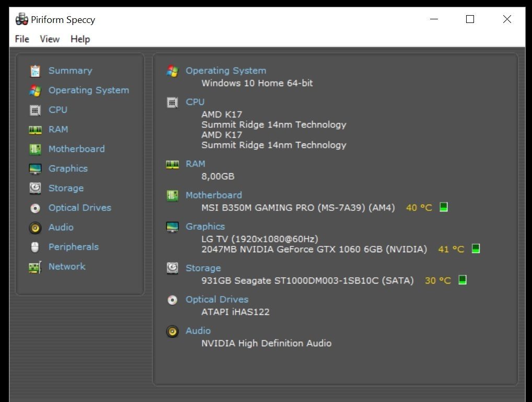Maximize the Piriform Speccy window
Viewport: 532px width, 402px height.
pyautogui.click(x=470, y=19)
